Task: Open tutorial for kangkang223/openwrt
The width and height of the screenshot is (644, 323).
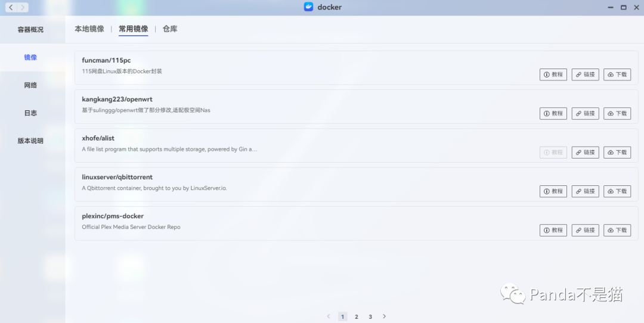Action: click(x=553, y=114)
